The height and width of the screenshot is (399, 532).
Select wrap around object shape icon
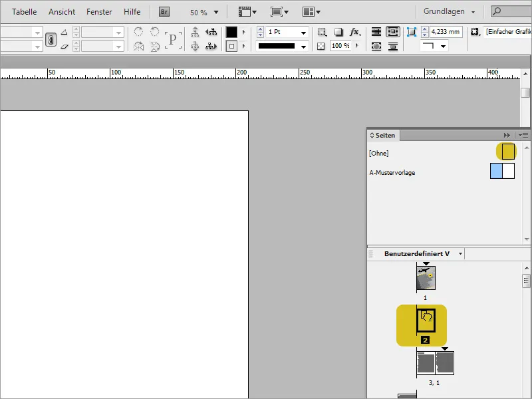click(x=376, y=46)
